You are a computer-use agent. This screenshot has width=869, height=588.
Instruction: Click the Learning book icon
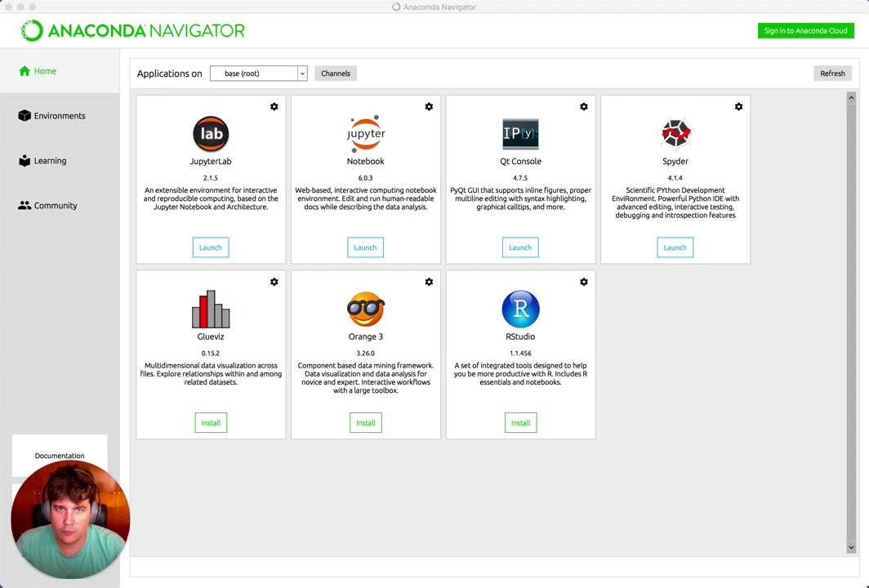point(25,160)
